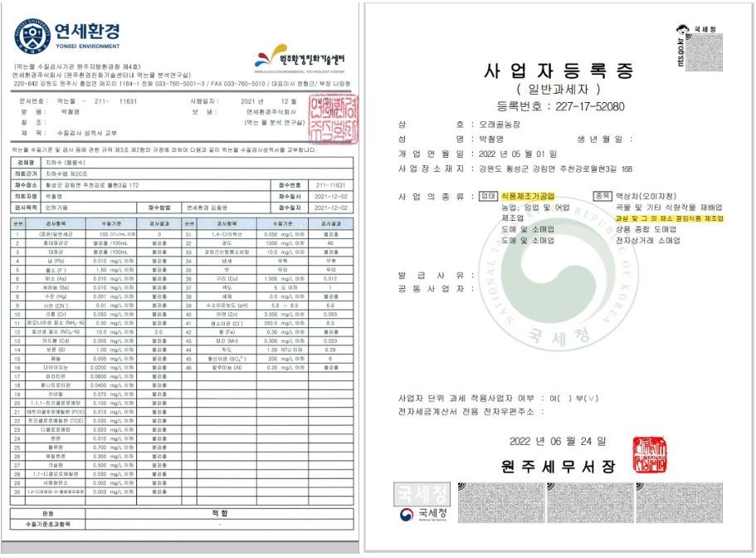The width and height of the screenshot is (756, 558).
Task: Click the 원주세무서장 signature text
Action: 558,467
